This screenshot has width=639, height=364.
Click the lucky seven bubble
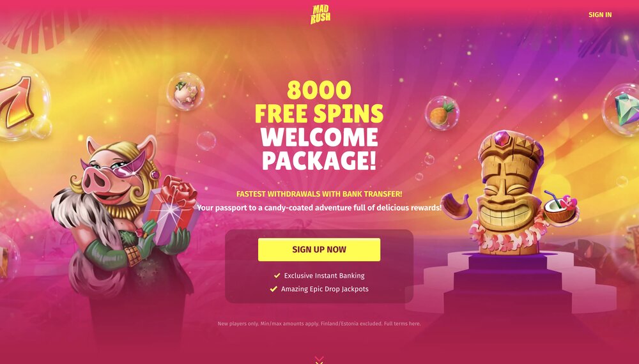(x=20, y=102)
